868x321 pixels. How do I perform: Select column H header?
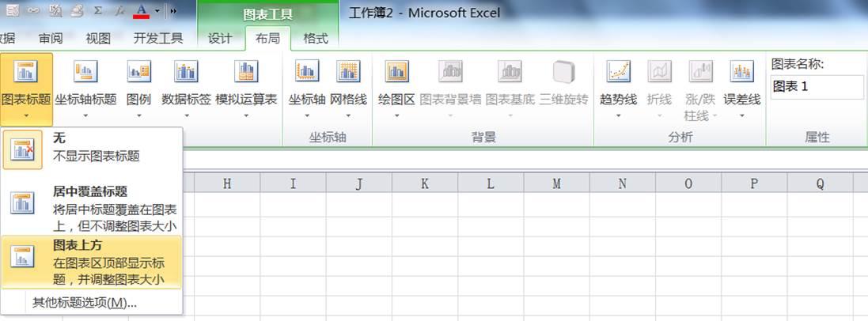click(x=227, y=183)
